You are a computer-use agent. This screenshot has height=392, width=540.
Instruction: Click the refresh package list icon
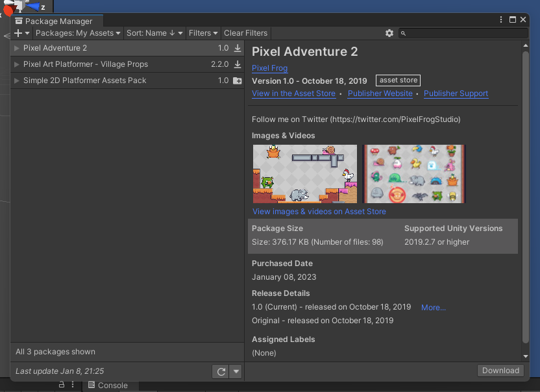[221, 372]
